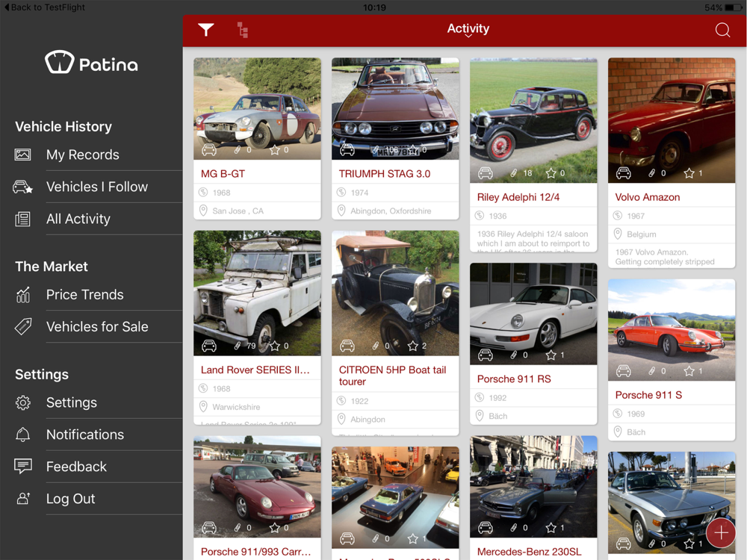Star the Volvo Amazon card

pos(689,173)
